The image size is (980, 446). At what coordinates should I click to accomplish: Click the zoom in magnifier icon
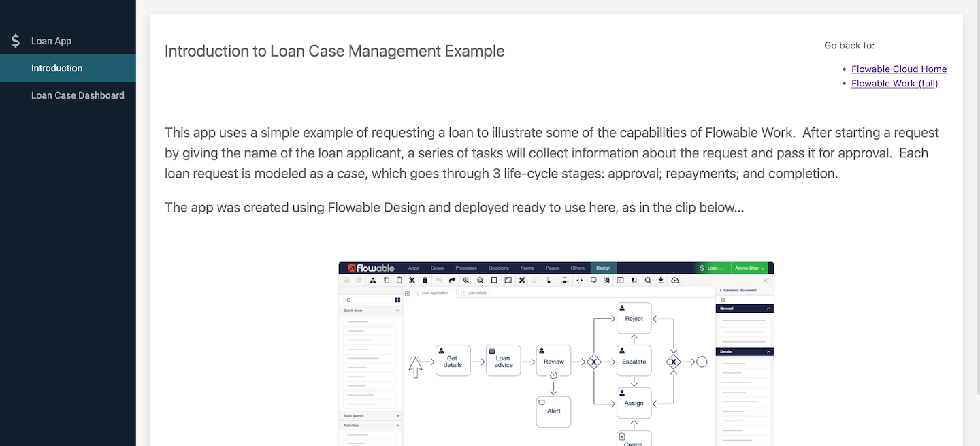coord(466,280)
